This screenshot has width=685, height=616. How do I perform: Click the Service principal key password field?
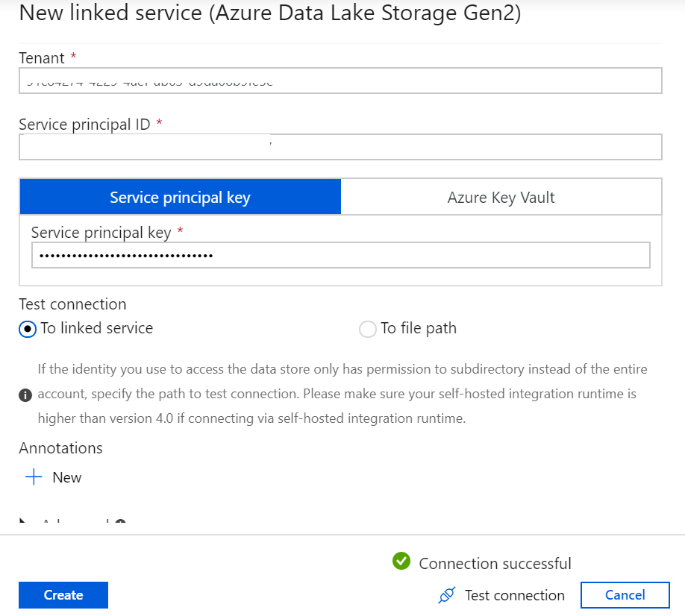341,255
